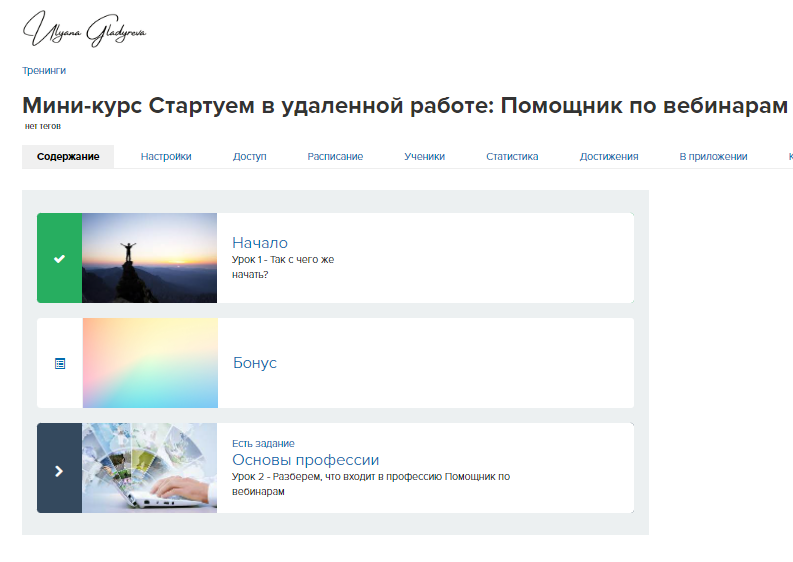View the Статистика tab

tap(512, 156)
